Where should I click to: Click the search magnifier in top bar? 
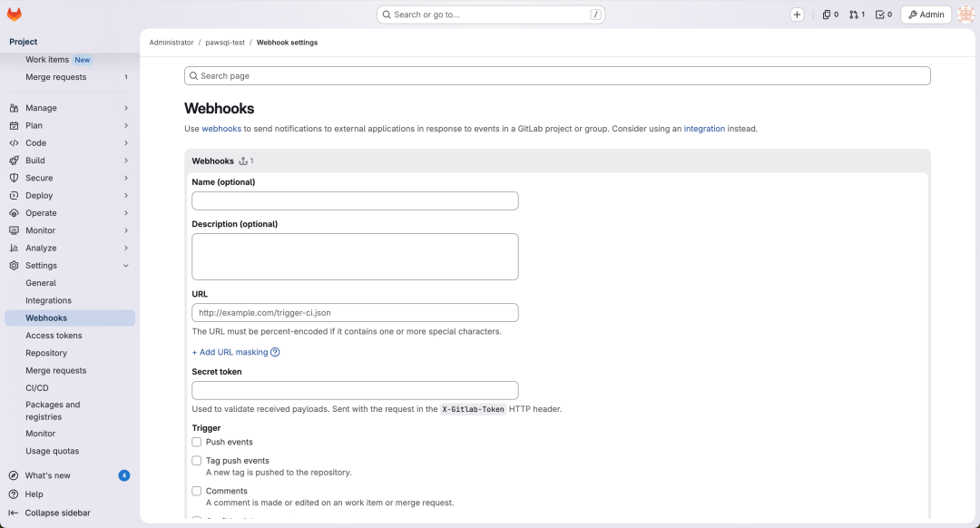click(x=387, y=15)
